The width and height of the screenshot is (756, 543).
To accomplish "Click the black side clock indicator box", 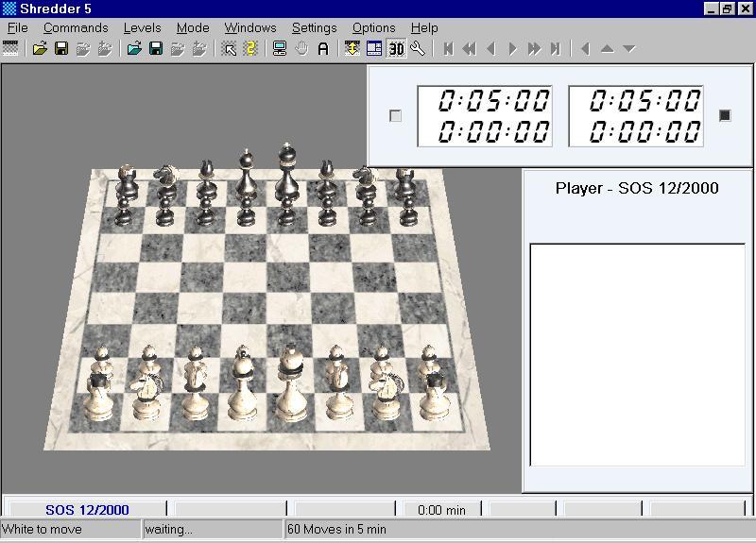I will tap(725, 115).
